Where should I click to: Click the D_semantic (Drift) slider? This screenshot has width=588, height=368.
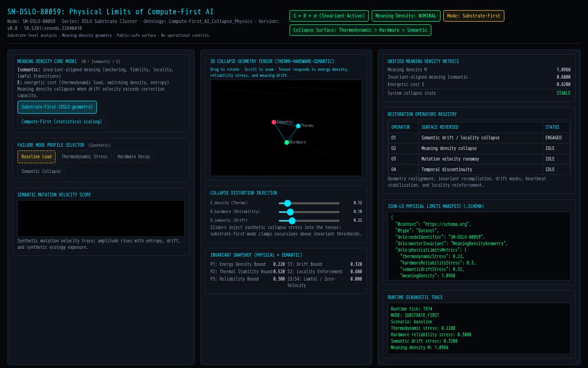(309, 220)
